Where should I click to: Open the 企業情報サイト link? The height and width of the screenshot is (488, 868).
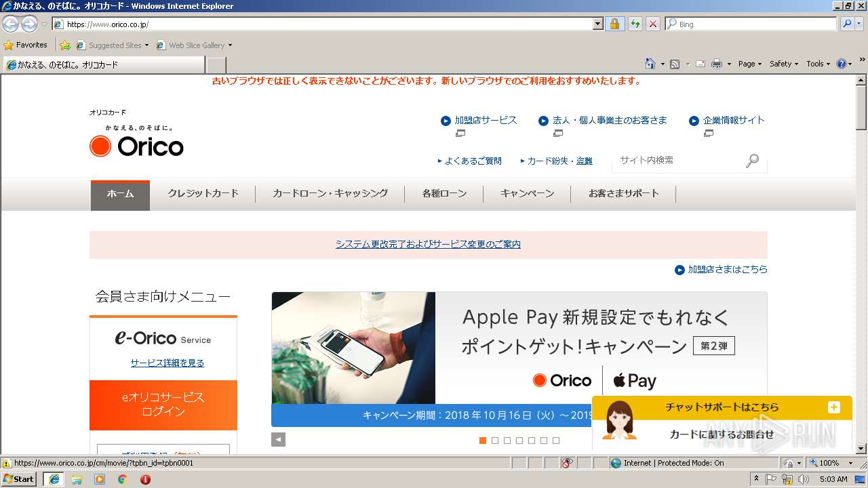734,120
